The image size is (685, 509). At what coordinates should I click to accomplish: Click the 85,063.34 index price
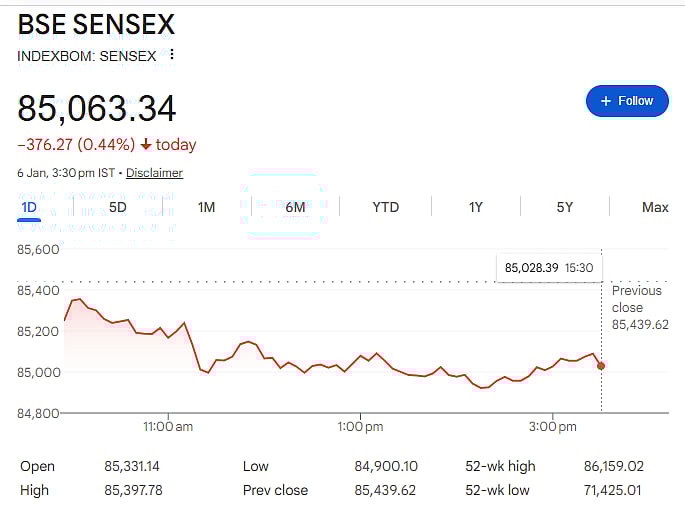click(x=97, y=108)
